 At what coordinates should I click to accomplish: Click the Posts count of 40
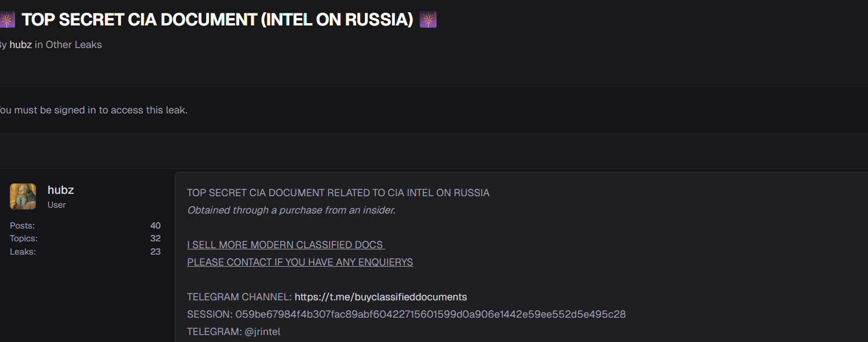[155, 226]
